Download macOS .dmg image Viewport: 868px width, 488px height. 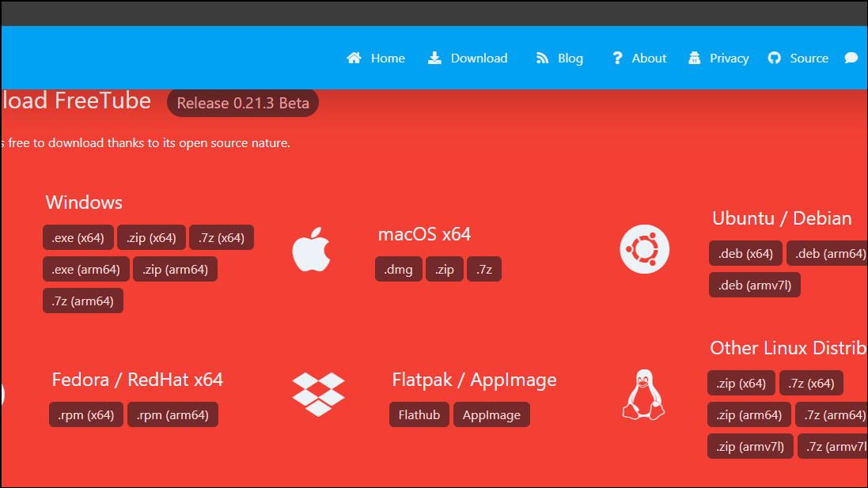point(399,269)
